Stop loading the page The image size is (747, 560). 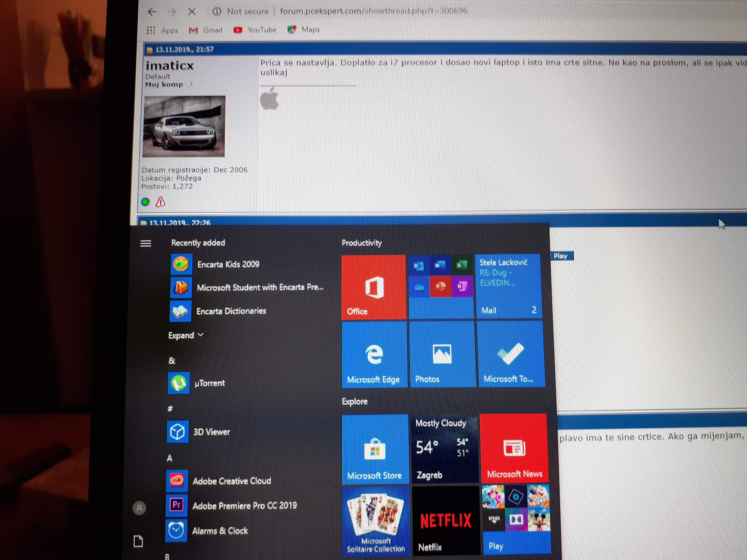(192, 12)
